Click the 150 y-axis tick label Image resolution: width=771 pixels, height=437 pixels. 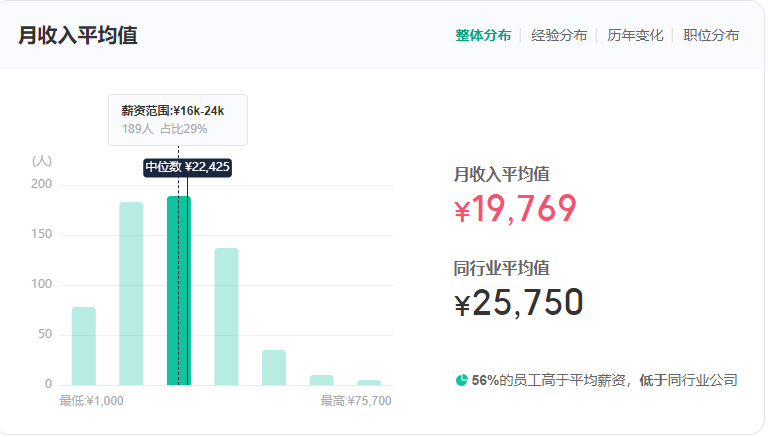(x=42, y=235)
